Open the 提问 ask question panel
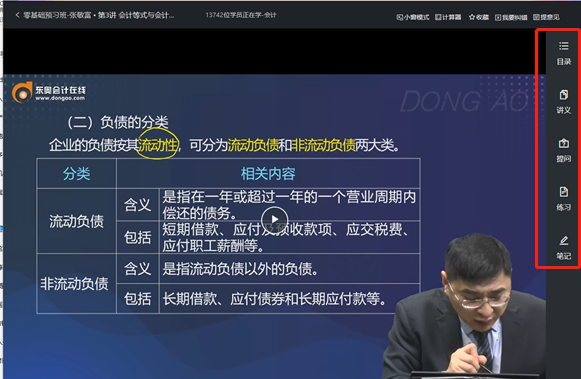 click(564, 150)
